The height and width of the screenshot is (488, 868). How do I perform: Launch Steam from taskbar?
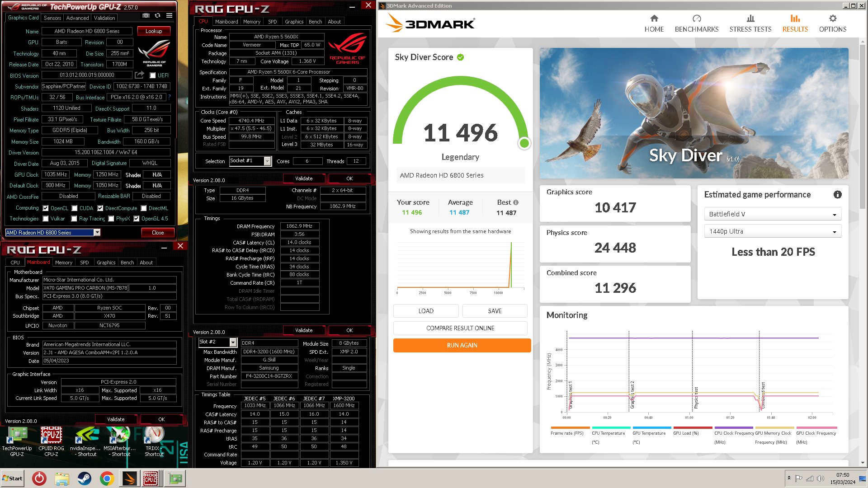tap(85, 478)
